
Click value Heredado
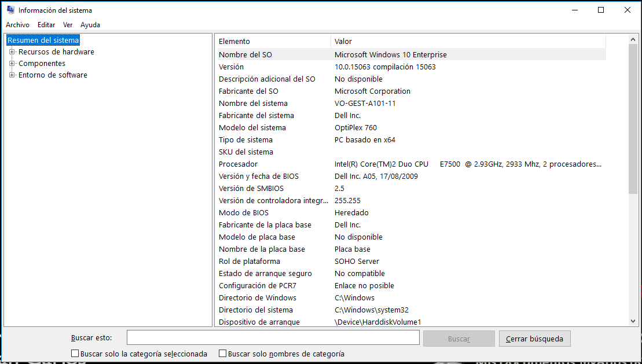351,212
